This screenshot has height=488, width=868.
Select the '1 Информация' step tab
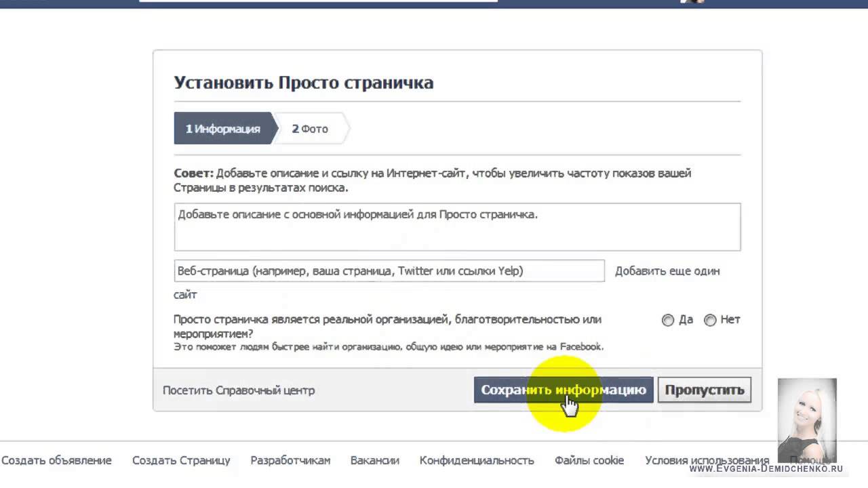pyautogui.click(x=223, y=129)
